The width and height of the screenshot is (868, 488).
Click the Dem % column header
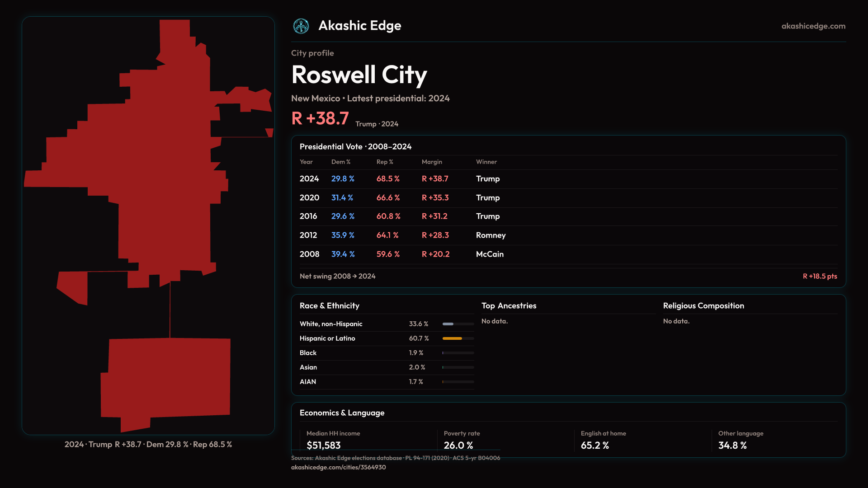coord(340,162)
